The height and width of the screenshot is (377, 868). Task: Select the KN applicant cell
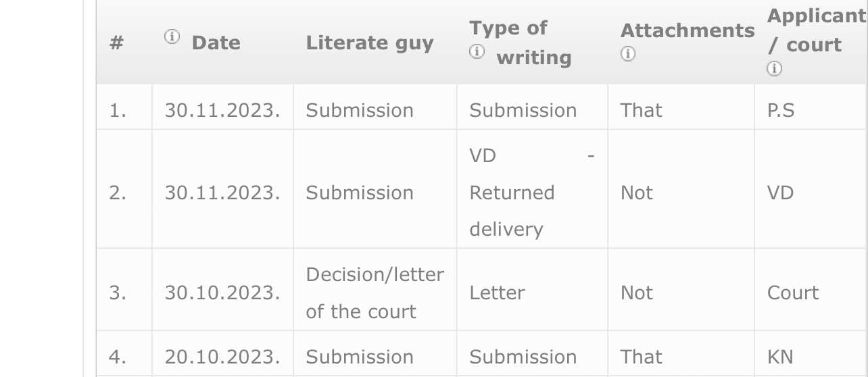(x=780, y=357)
